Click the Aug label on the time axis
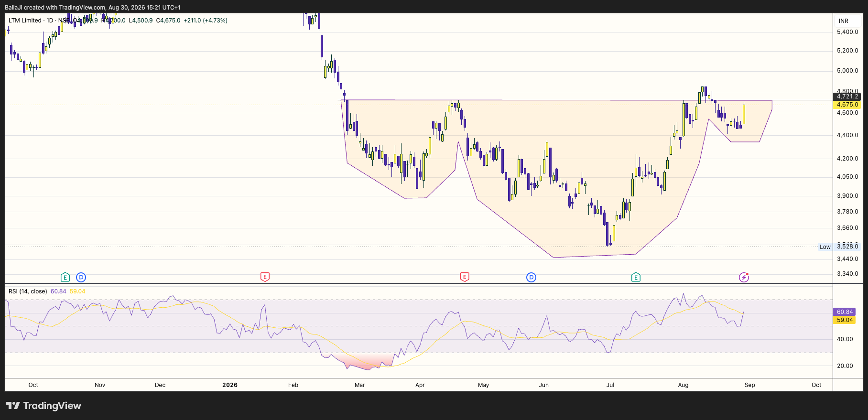This screenshot has height=420, width=868. point(684,385)
